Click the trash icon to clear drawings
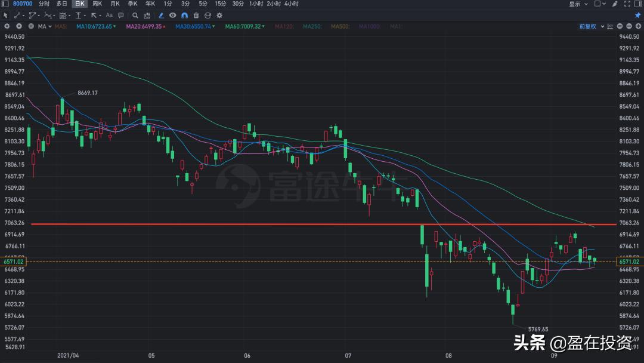This screenshot has height=363, width=644. pyautogui.click(x=196, y=15)
